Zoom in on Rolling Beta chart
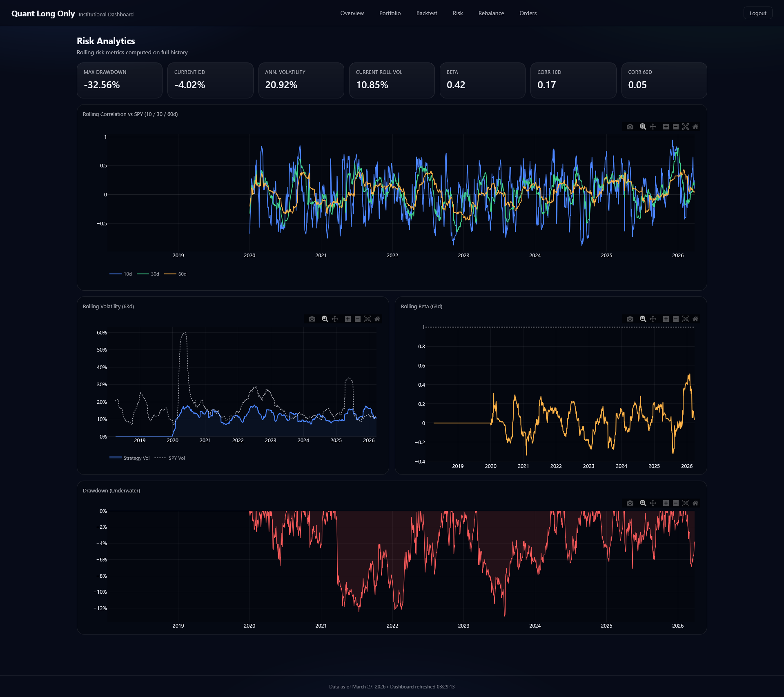 666,319
